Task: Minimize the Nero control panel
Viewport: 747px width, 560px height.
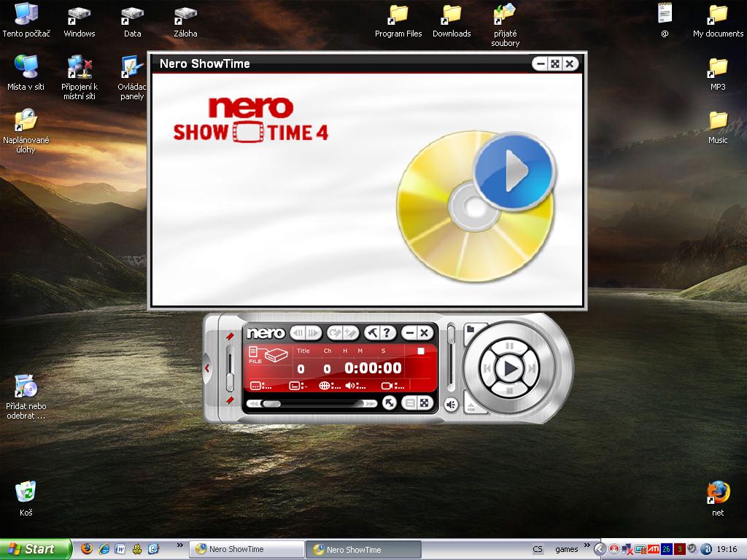Action: [409, 332]
